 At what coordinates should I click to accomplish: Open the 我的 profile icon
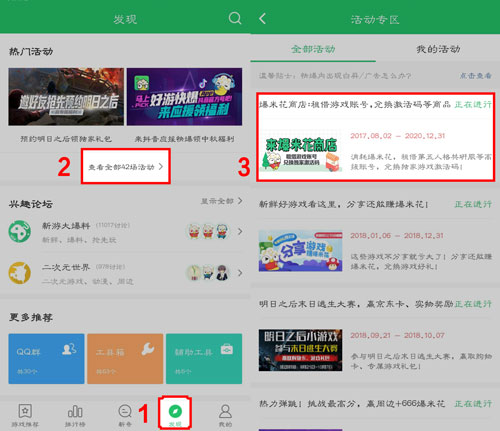tap(225, 411)
